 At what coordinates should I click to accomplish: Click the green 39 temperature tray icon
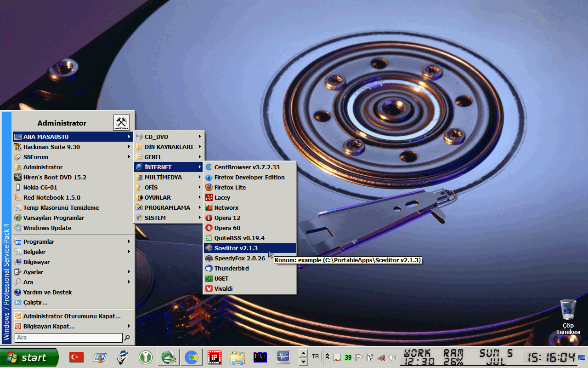(x=348, y=357)
